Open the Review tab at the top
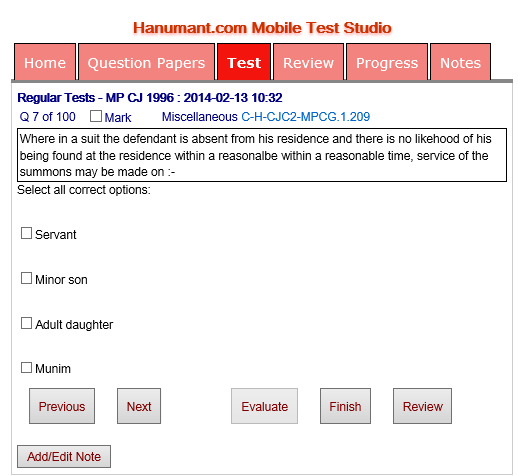This screenshot has height=476, width=518. [308, 62]
